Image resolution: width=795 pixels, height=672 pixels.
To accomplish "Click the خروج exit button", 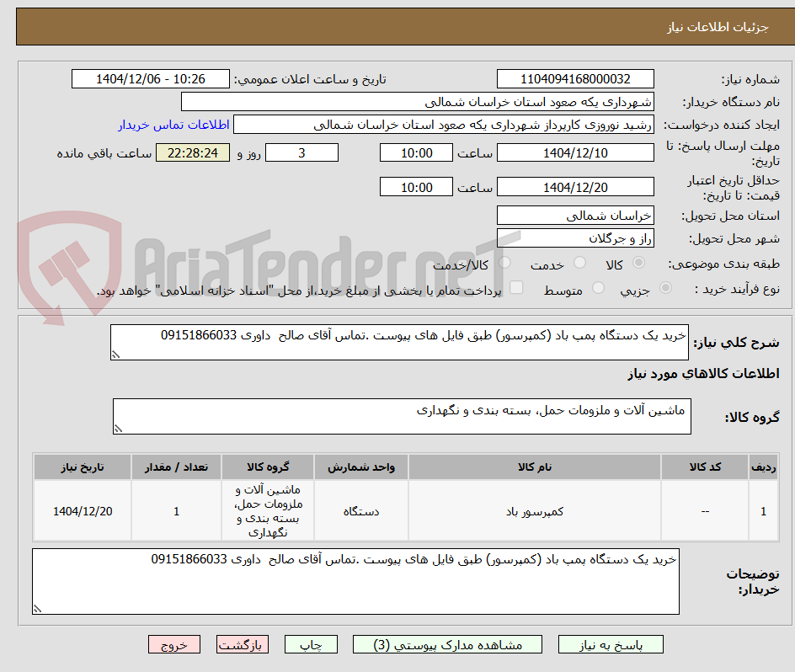I will [x=173, y=644].
